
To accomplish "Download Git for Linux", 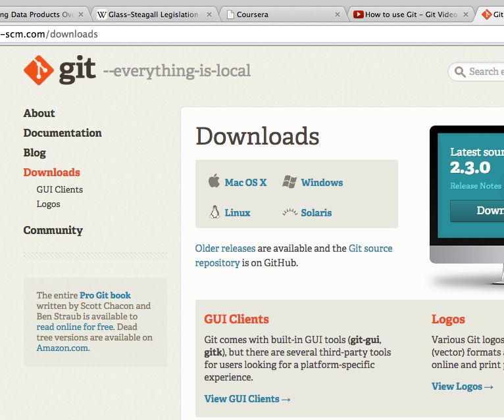I will pyautogui.click(x=238, y=212).
